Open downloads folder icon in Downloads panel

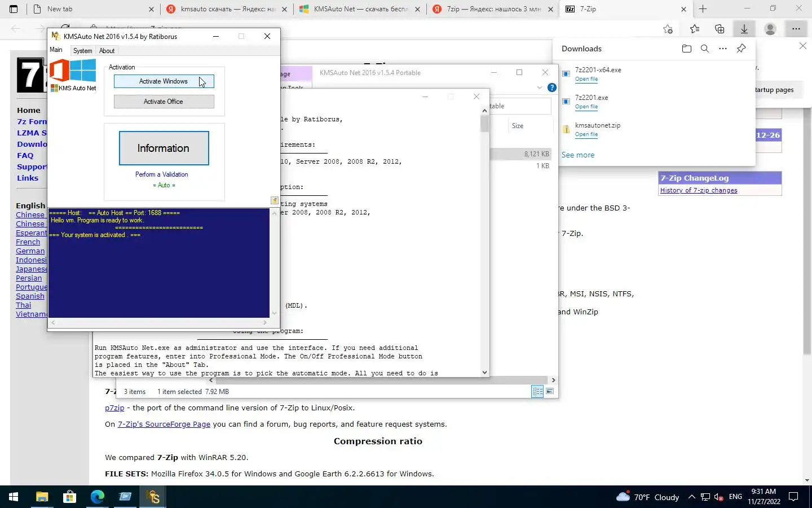(x=686, y=49)
